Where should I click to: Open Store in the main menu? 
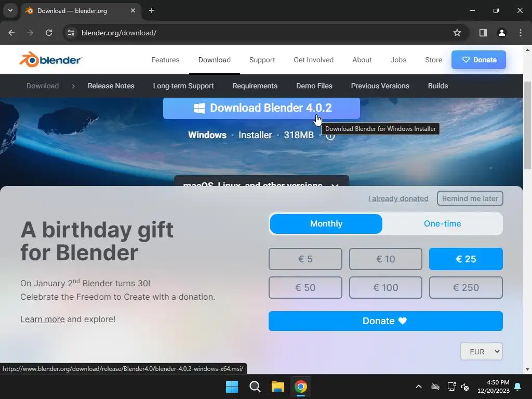tap(434, 60)
